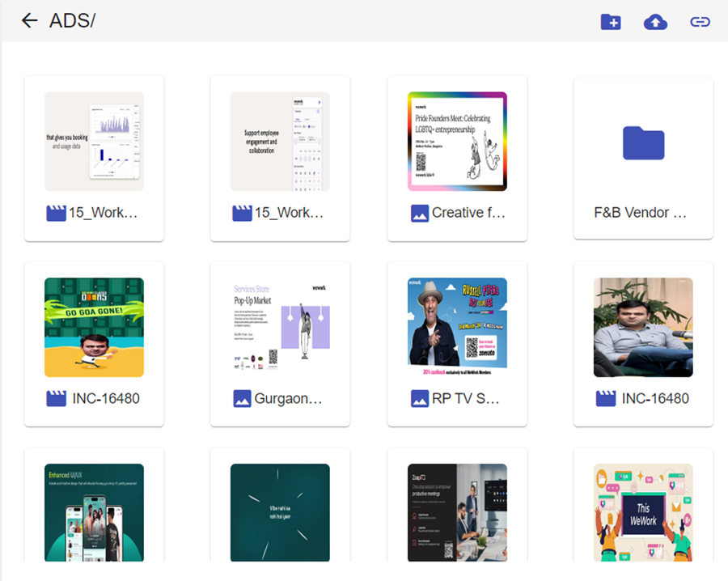Open thumbnail of man in striped shirt
Screen dimensions: 728x581
(x=643, y=327)
